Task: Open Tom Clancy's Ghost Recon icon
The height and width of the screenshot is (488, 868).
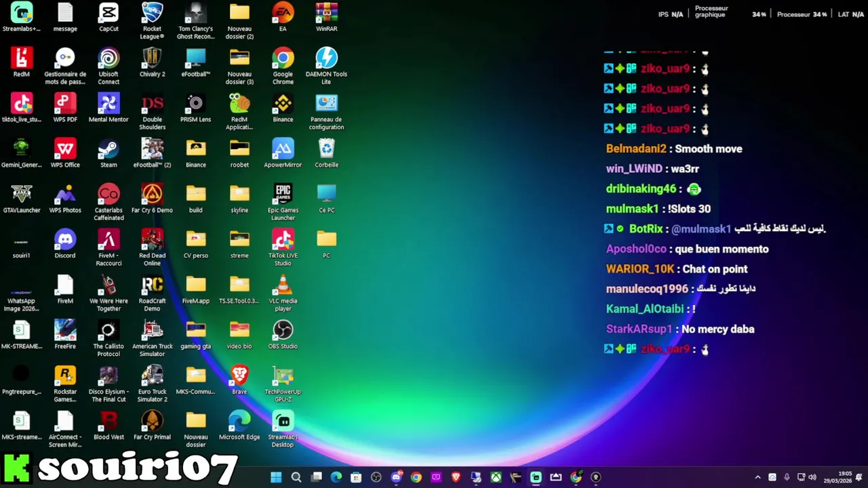Action: click(x=195, y=21)
